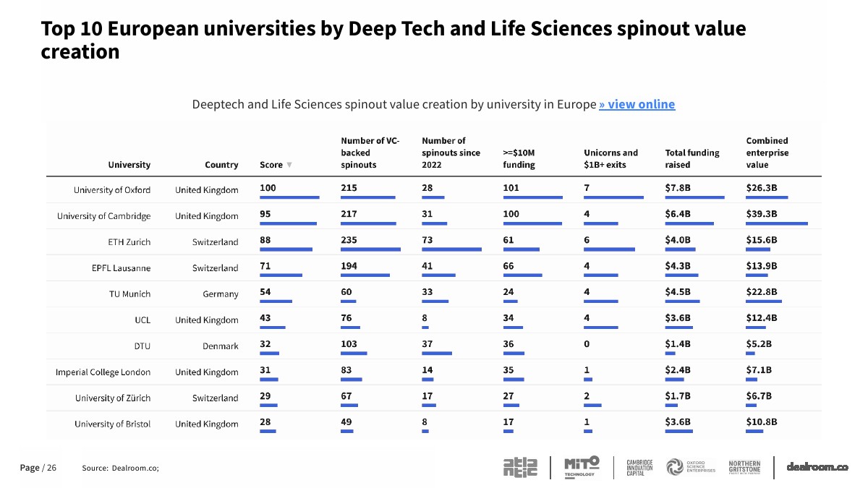Click the 'Unicorns and $1B+ exits' header
This screenshot has width=868, height=488.
611,158
